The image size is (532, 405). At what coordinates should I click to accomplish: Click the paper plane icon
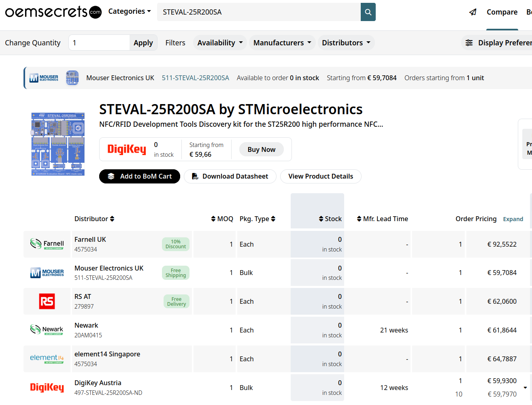472,12
